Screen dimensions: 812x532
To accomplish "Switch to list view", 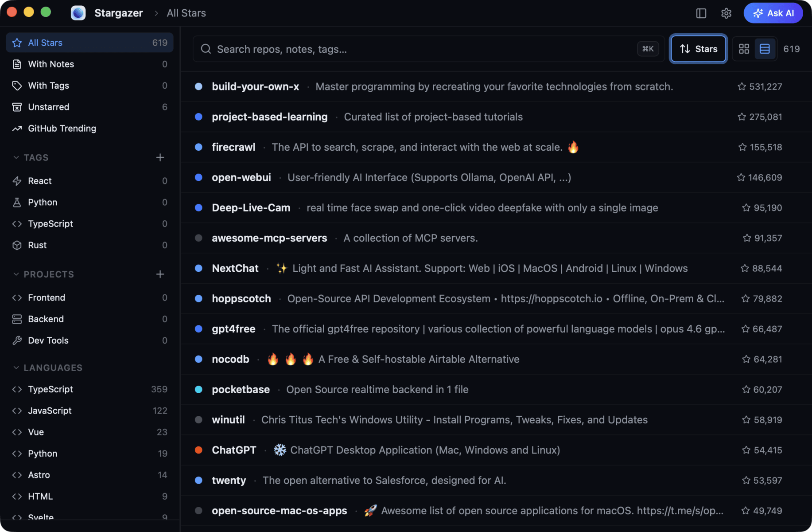I will [765, 49].
